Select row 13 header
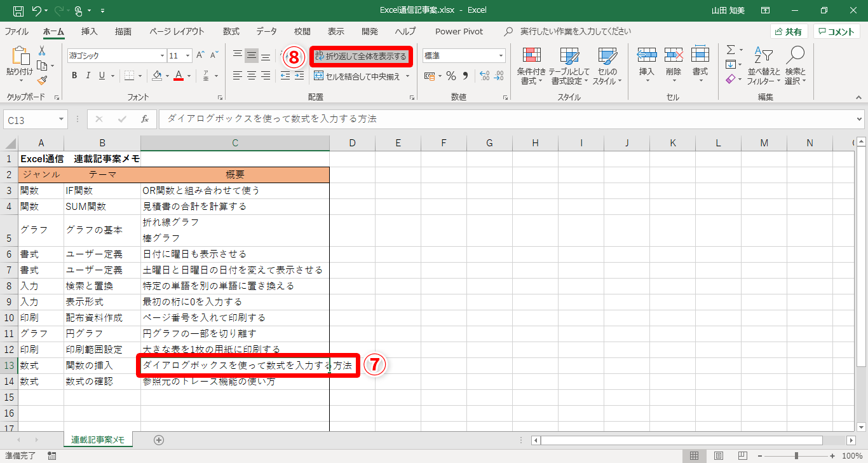Image resolution: width=868 pixels, height=463 pixels. pyautogui.click(x=9, y=365)
